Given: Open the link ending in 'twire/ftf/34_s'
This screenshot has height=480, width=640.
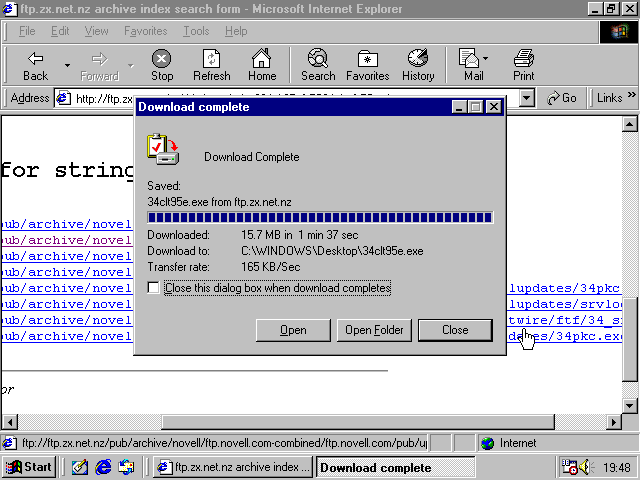Looking at the screenshot, I should pos(565,320).
